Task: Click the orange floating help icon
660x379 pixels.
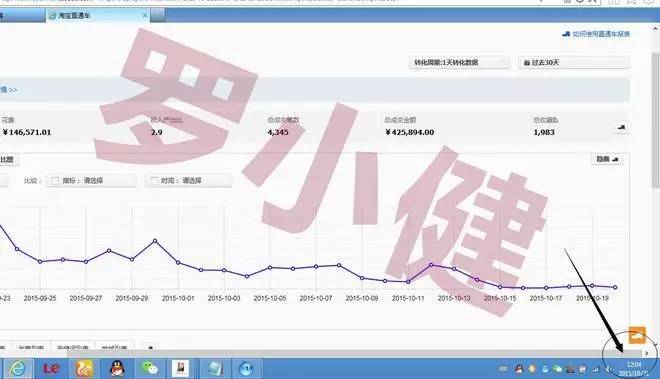Action: (x=637, y=335)
